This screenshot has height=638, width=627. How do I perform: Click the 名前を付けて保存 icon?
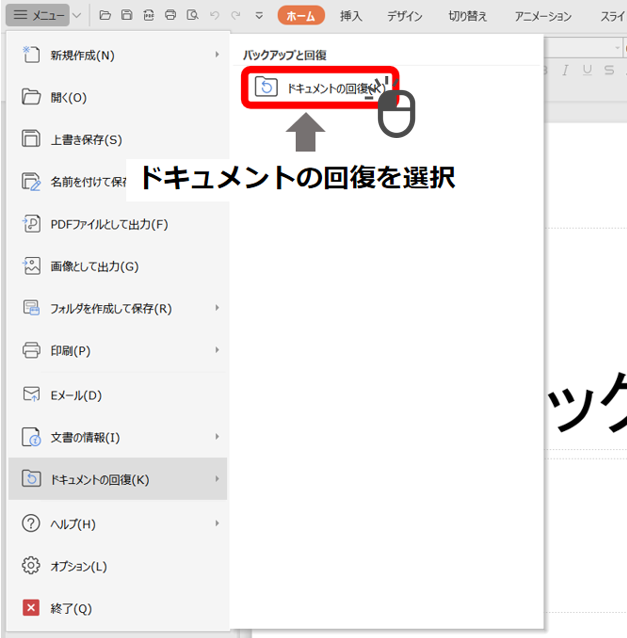(31, 181)
